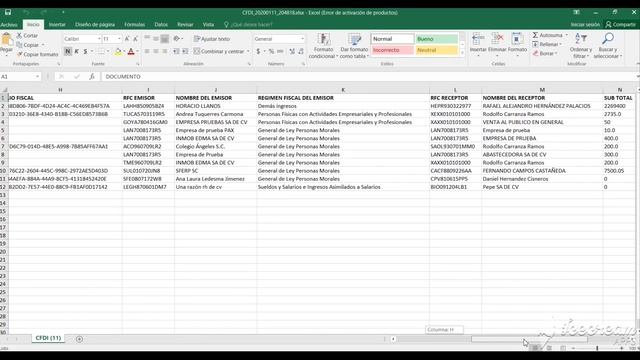
Task: Click the Formato cells icon
Action: 517,40
